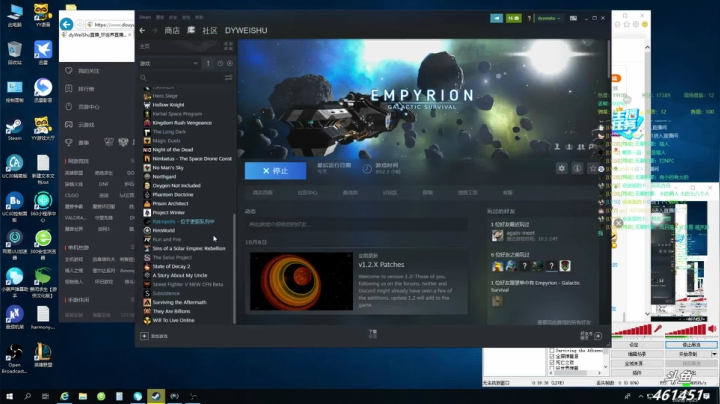This screenshot has width=720, height=404.
Task: Click the playtime clock icon
Action: (367, 169)
